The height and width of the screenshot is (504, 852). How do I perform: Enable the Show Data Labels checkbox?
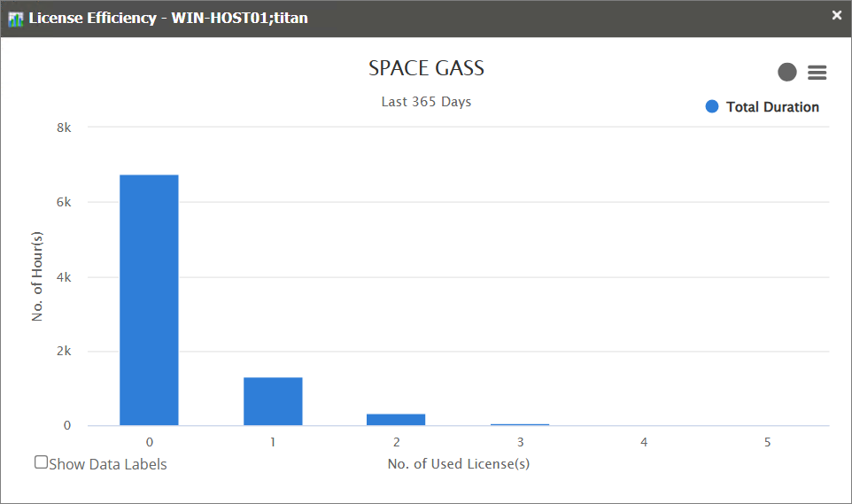(41, 462)
